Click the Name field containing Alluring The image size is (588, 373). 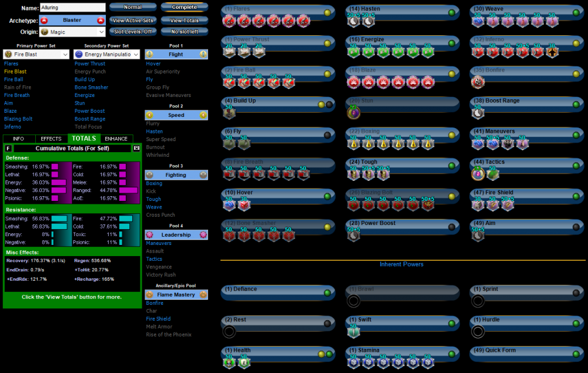point(73,8)
